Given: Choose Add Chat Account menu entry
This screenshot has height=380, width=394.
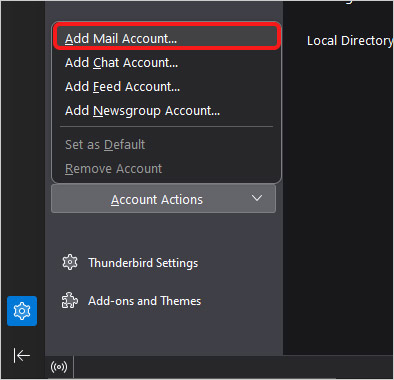Looking at the screenshot, I should point(166,63).
